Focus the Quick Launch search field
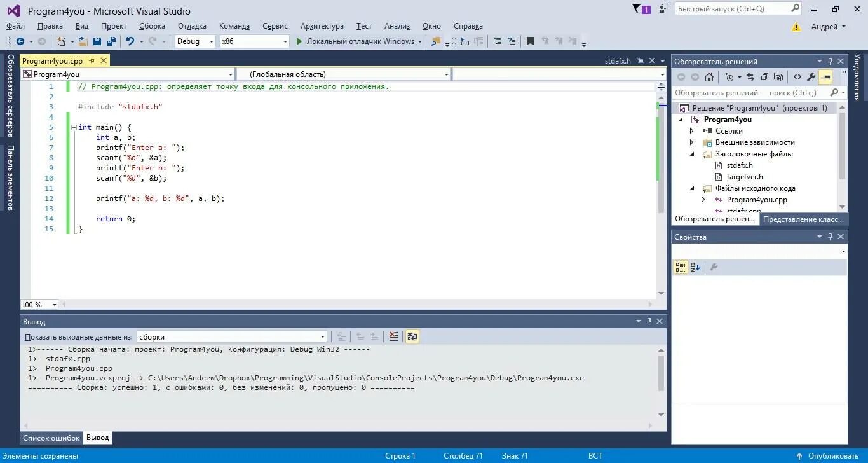This screenshot has height=463, width=868. coord(739,9)
